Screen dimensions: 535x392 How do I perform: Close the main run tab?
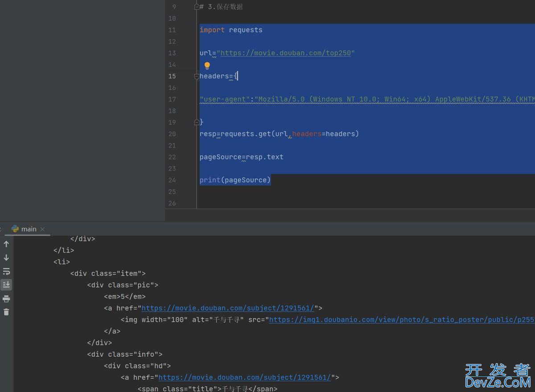click(x=43, y=229)
